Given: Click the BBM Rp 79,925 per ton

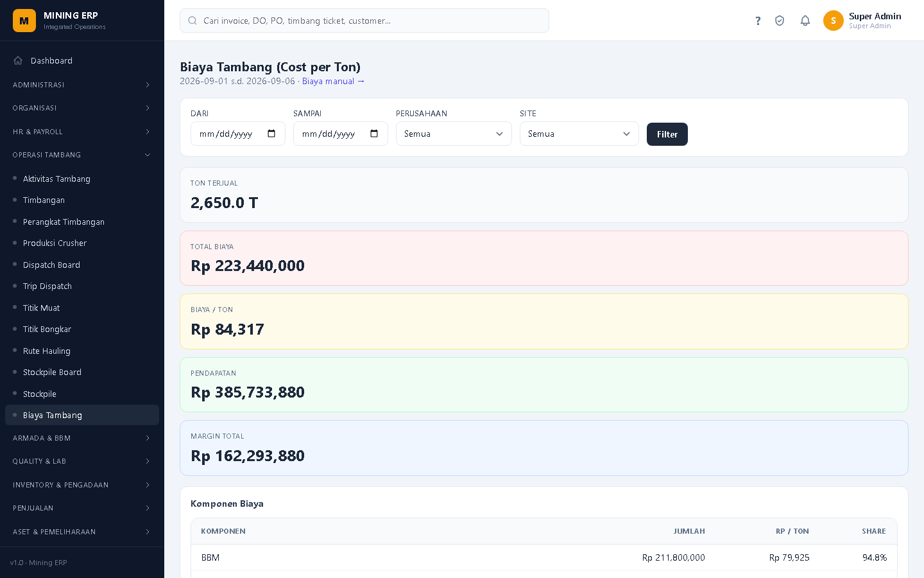Looking at the screenshot, I should pyautogui.click(x=789, y=557).
